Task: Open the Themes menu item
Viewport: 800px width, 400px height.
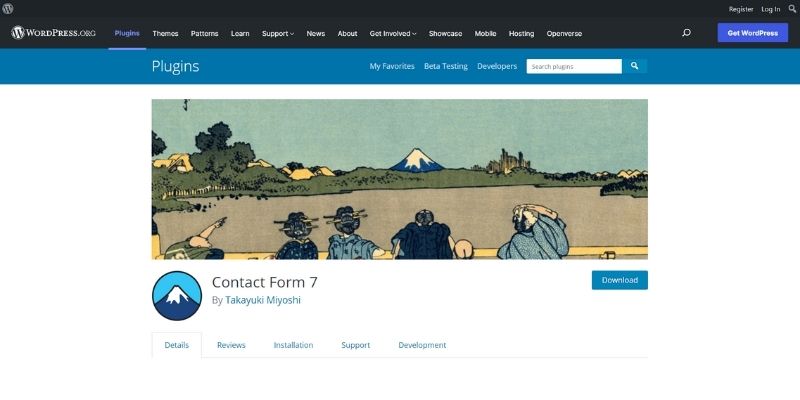Action: click(165, 34)
